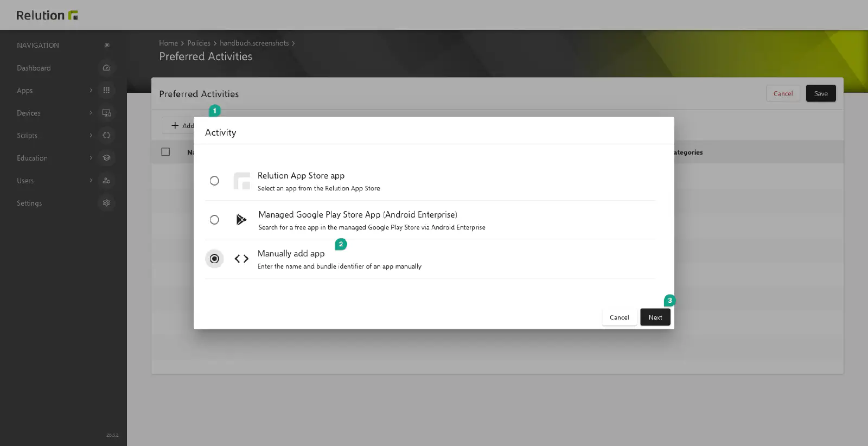Open Education in the navigation

point(32,158)
